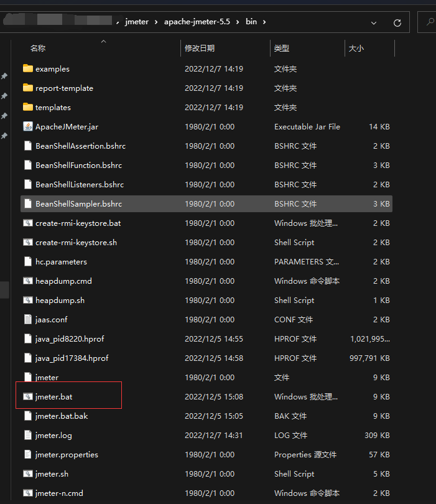Select the BeanShellSampler.bshrc file row
Viewport: 436px width, 504px height.
78,203
